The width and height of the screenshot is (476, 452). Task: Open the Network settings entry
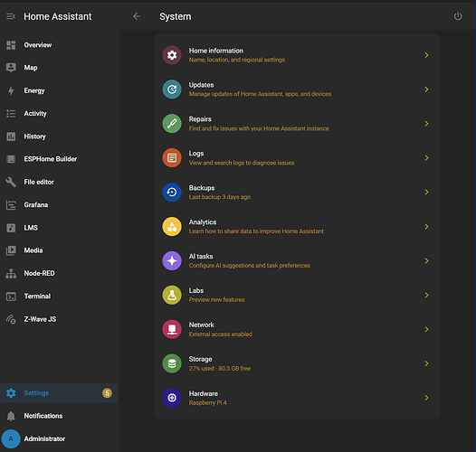(297, 329)
